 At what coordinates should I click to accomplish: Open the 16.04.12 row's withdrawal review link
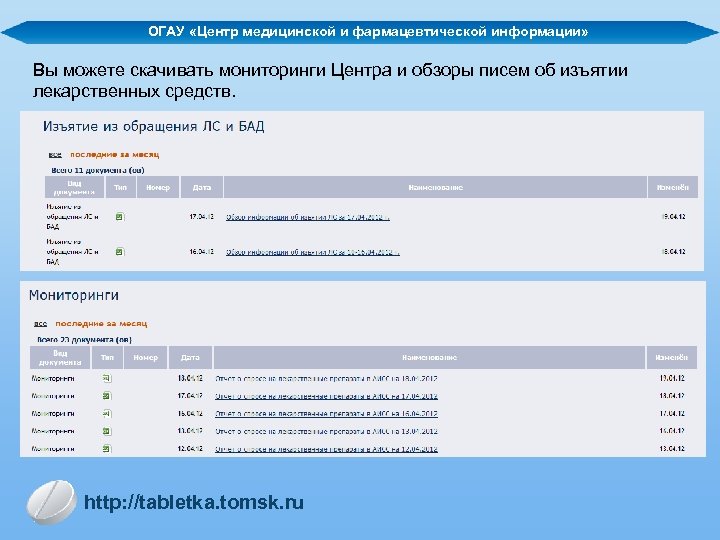coord(312,252)
